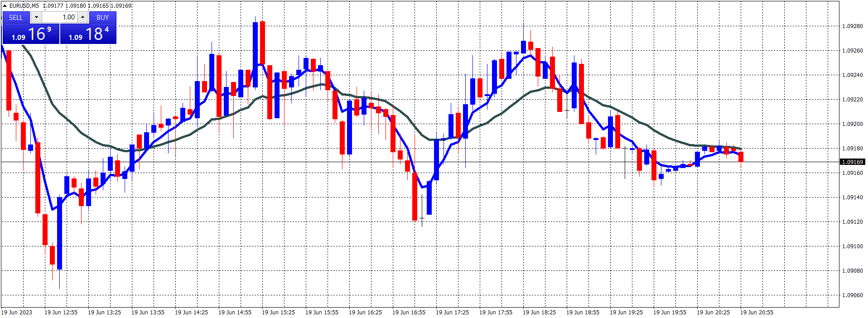
Task: Click the BUY button
Action: coord(103,18)
